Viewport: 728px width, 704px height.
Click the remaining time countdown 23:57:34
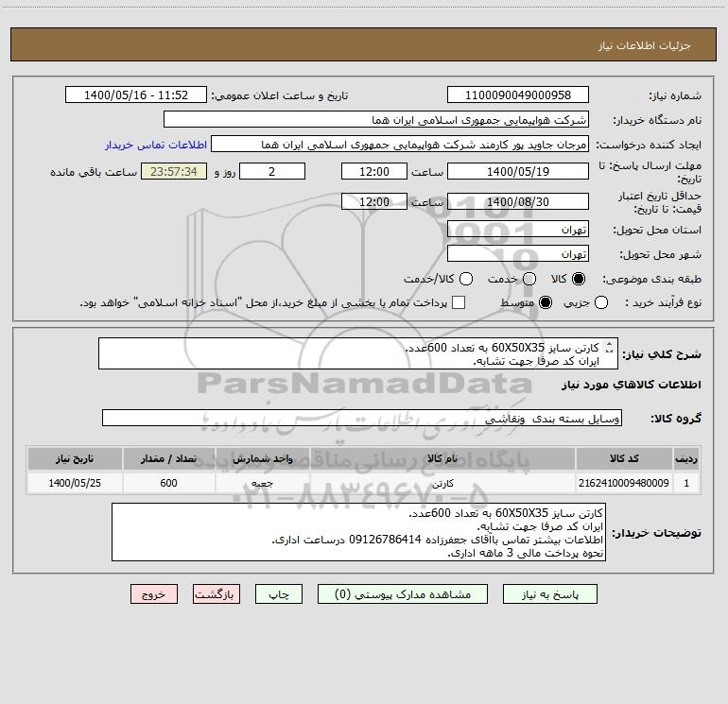pyautogui.click(x=174, y=171)
